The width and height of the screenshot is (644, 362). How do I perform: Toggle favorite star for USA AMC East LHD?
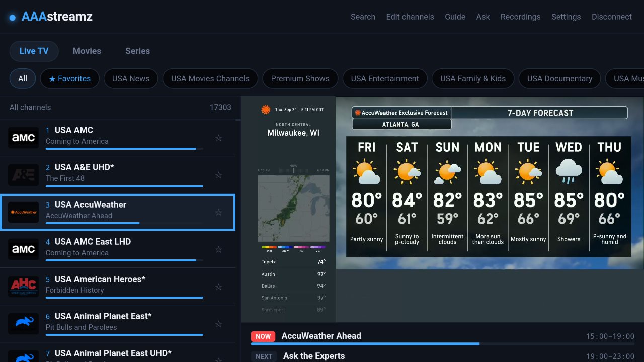pyautogui.click(x=218, y=249)
